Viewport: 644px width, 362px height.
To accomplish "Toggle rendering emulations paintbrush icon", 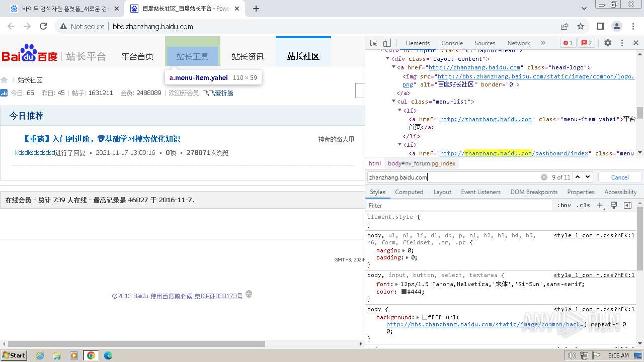I will [614, 205].
